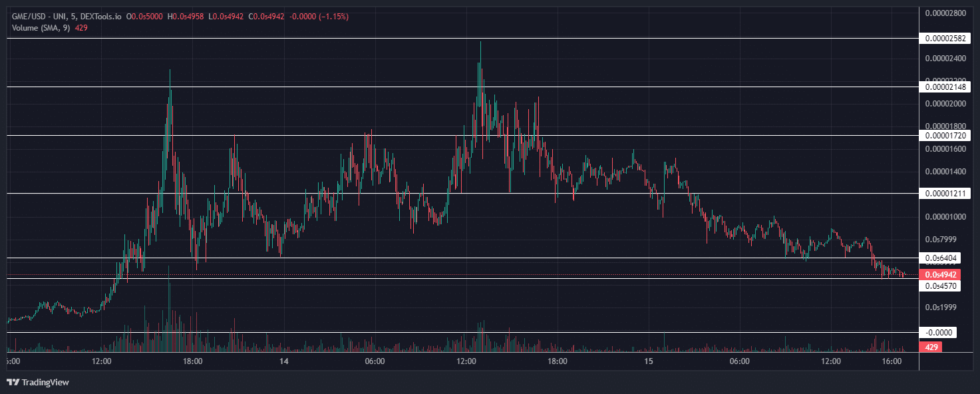Click the date label 15 on time axis
Screen dimensions: 980x394
(649, 361)
